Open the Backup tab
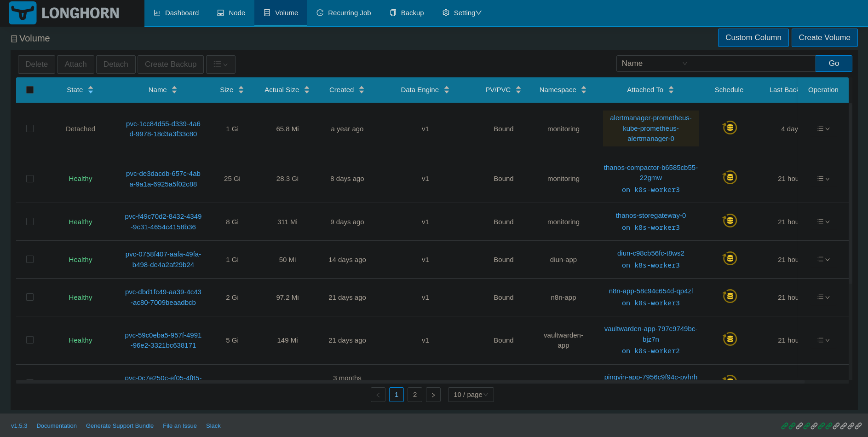 407,13
